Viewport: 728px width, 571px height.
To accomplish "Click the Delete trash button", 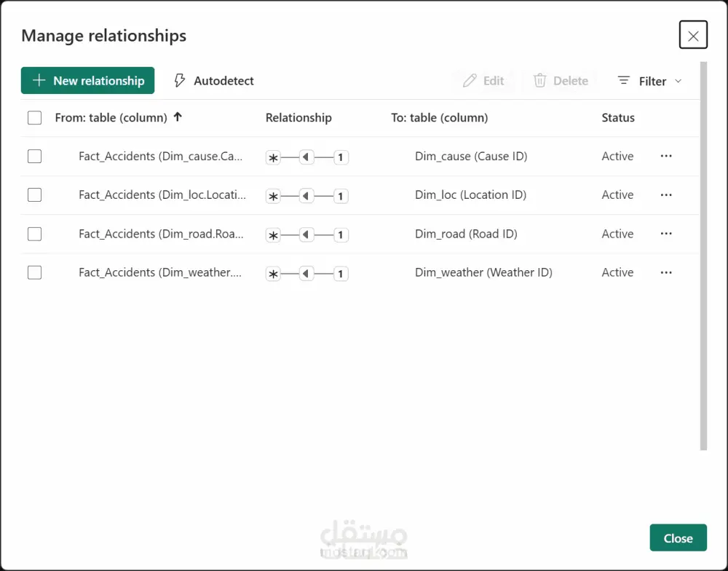I will [561, 81].
